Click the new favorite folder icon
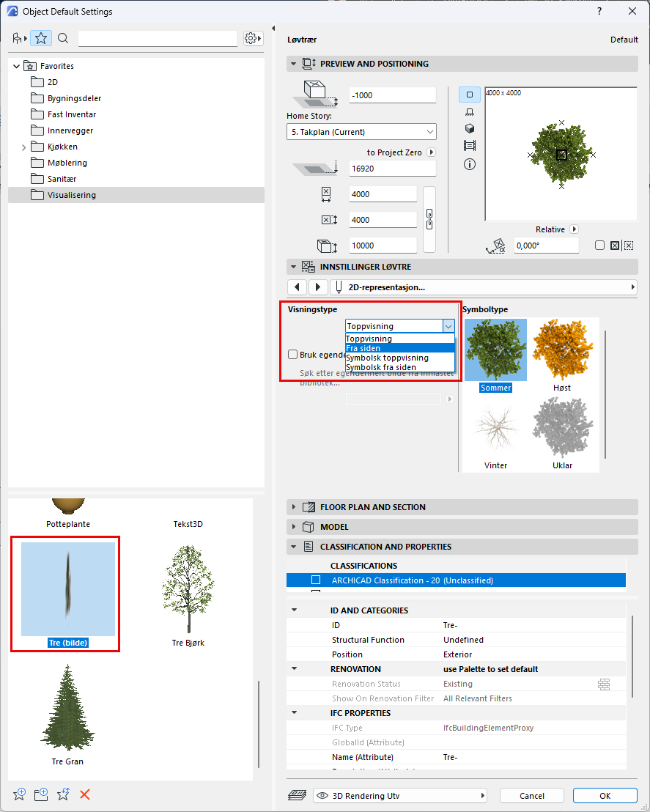Screen dimensions: 650x812 [x=41, y=794]
